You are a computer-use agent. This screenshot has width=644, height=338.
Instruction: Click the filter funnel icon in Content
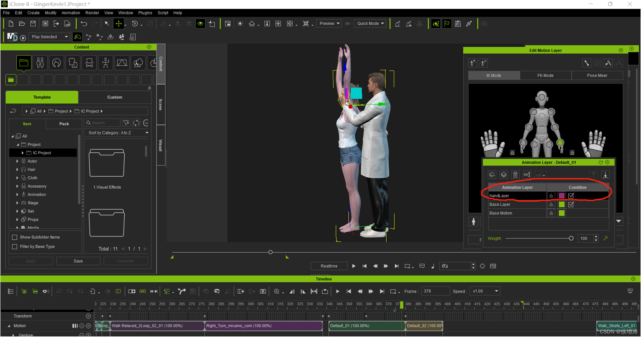(x=126, y=123)
